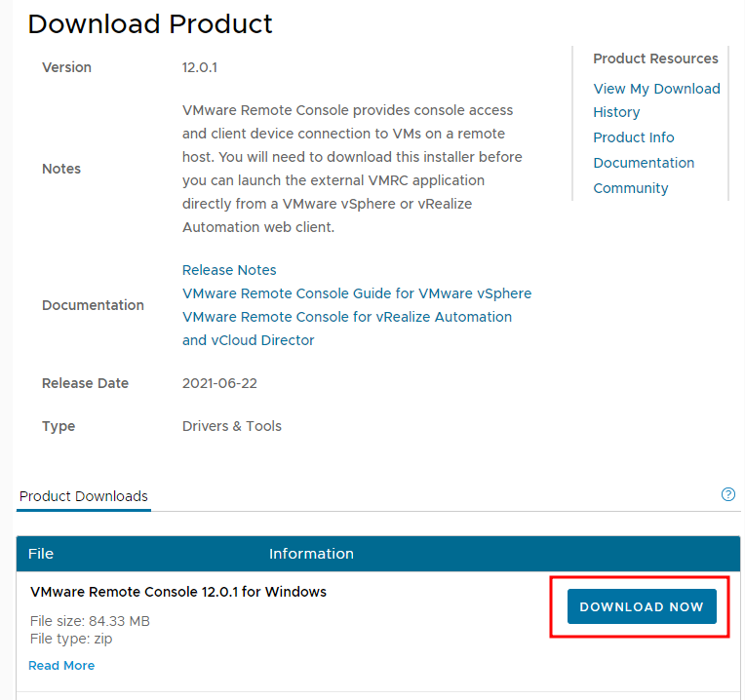Click the file name VMware Remote Console 12.0.1 for Windows
The width and height of the screenshot is (745, 700).
pos(178,592)
